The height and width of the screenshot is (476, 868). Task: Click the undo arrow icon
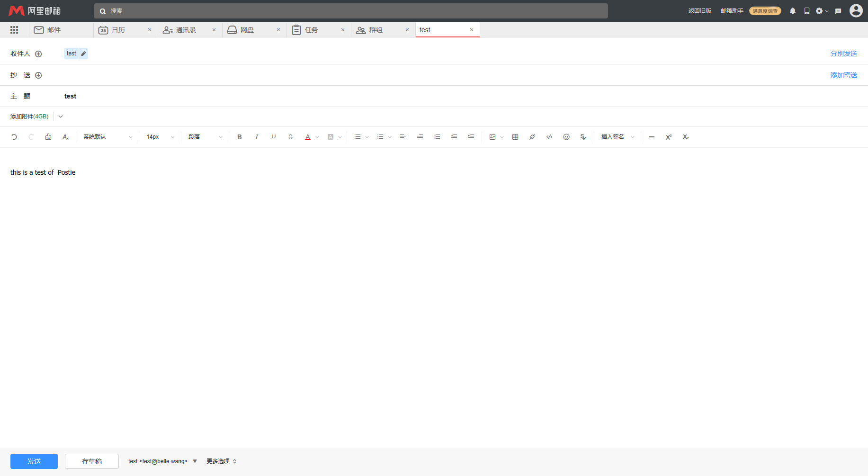[14, 137]
